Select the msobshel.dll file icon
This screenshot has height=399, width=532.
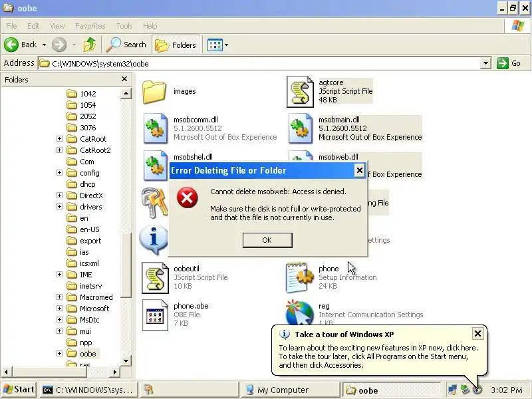coord(156,166)
